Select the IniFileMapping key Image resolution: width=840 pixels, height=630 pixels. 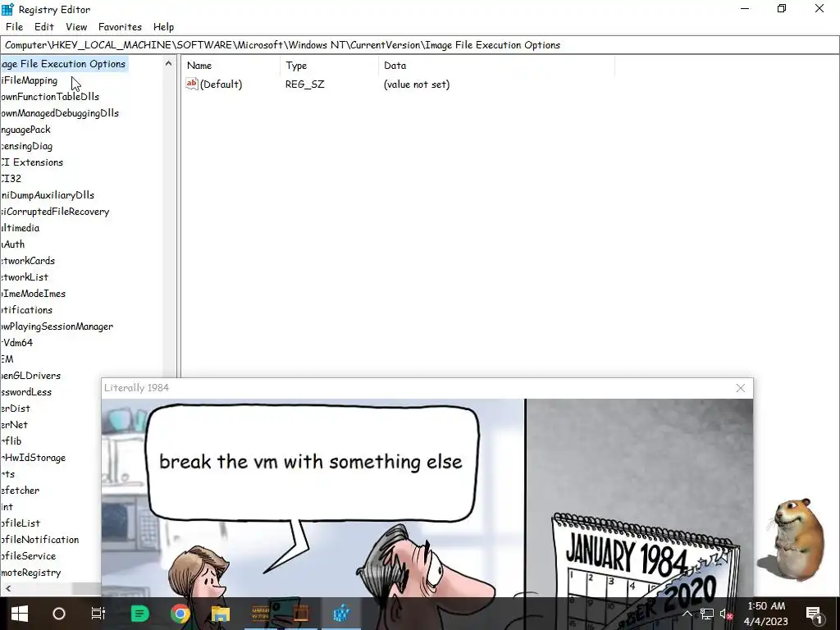29,80
